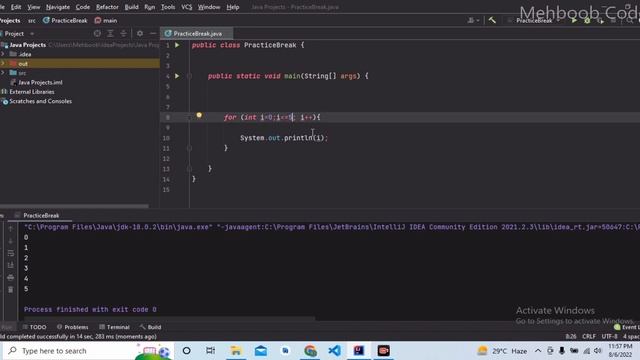
Task: Click the main method breadcrumb
Action: [106, 20]
